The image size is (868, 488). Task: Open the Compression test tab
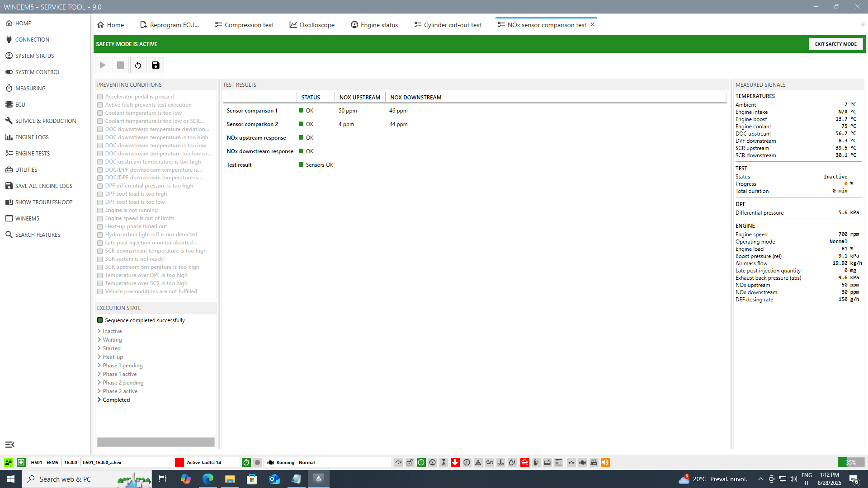pos(244,25)
